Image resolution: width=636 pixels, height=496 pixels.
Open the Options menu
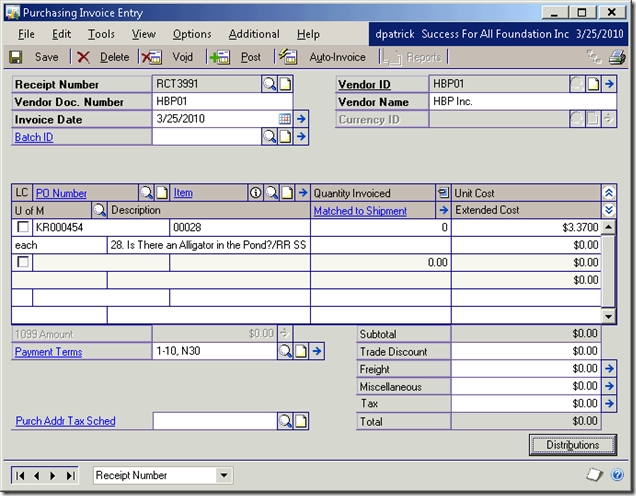coord(192,34)
